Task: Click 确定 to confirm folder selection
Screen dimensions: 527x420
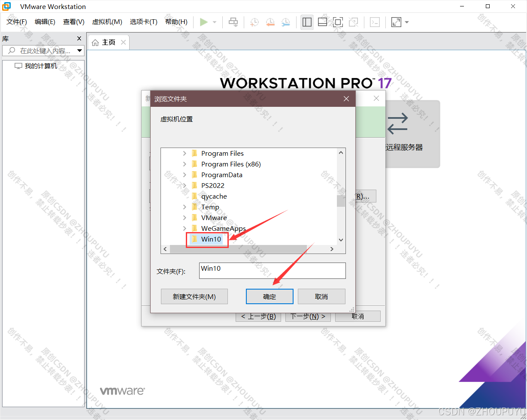Action: coord(270,296)
